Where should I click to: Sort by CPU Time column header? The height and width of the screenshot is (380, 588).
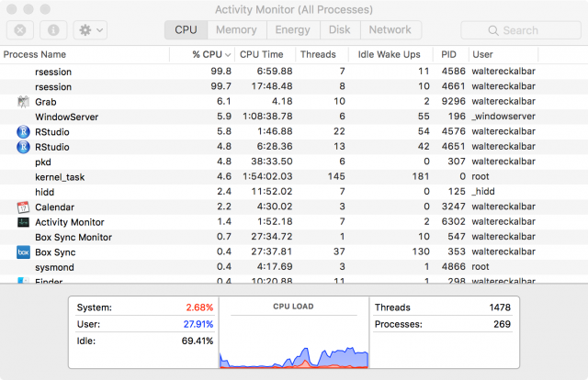coord(266,55)
